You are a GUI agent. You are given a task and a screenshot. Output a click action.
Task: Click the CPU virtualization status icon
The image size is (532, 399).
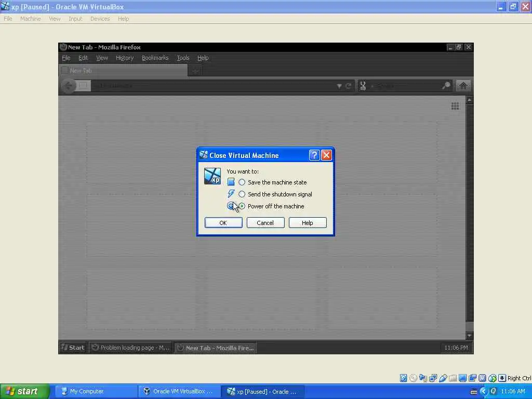(x=482, y=378)
